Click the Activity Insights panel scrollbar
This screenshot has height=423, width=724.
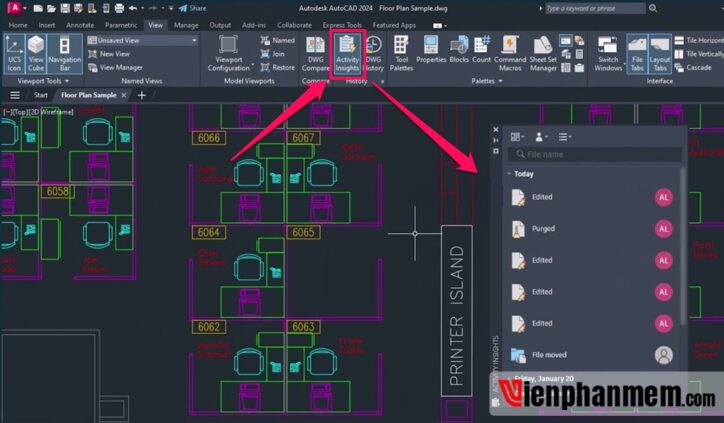pyautogui.click(x=683, y=247)
